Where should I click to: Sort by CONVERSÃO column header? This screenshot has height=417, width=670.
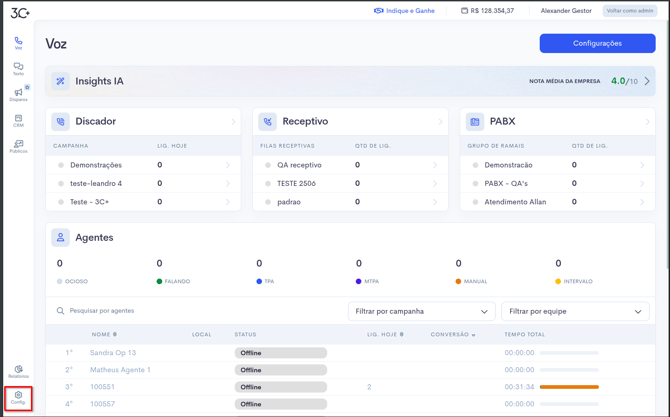click(452, 334)
